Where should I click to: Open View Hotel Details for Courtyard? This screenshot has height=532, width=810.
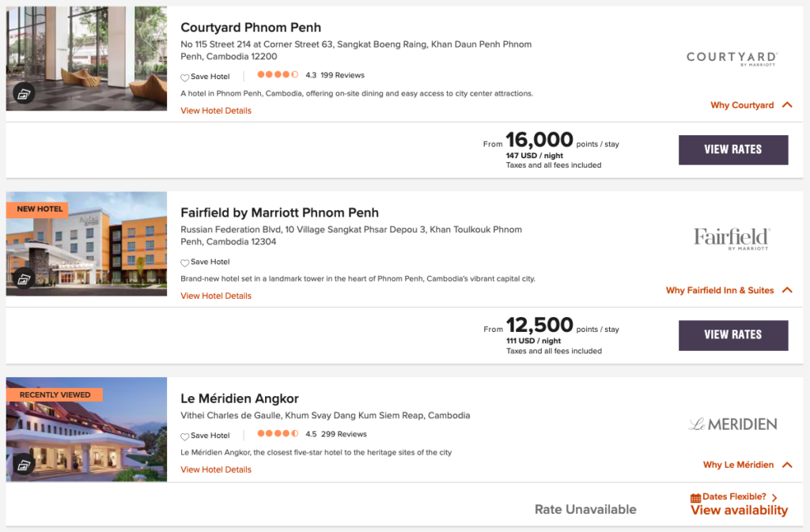point(216,111)
